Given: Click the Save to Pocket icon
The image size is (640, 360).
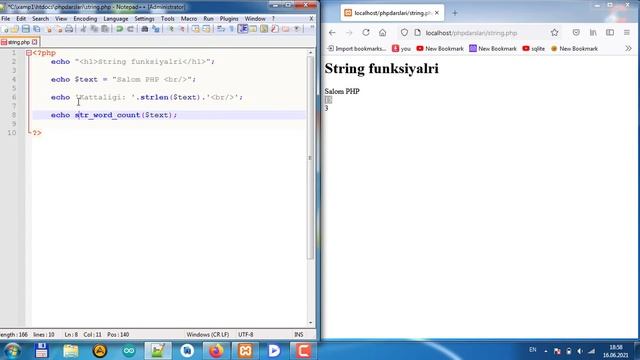Looking at the screenshot, I should pos(576,33).
